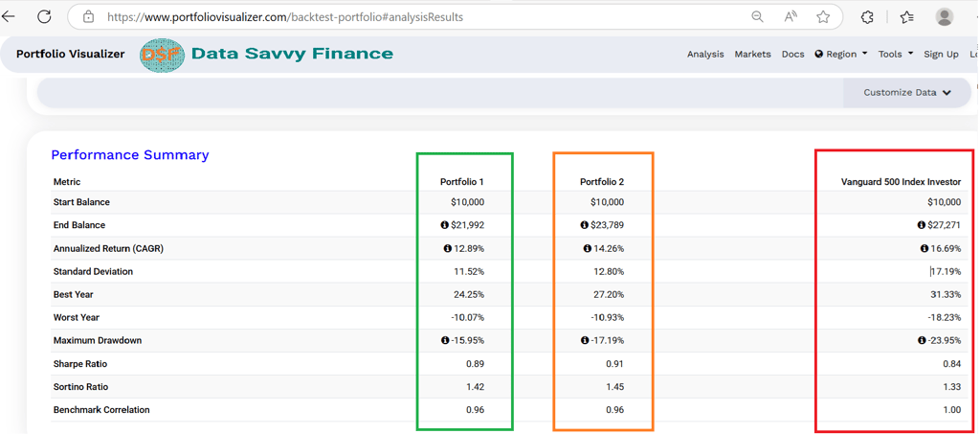Click Portfolio 2 standard deviation 12.80%
This screenshot has height=434, width=980.
click(608, 271)
